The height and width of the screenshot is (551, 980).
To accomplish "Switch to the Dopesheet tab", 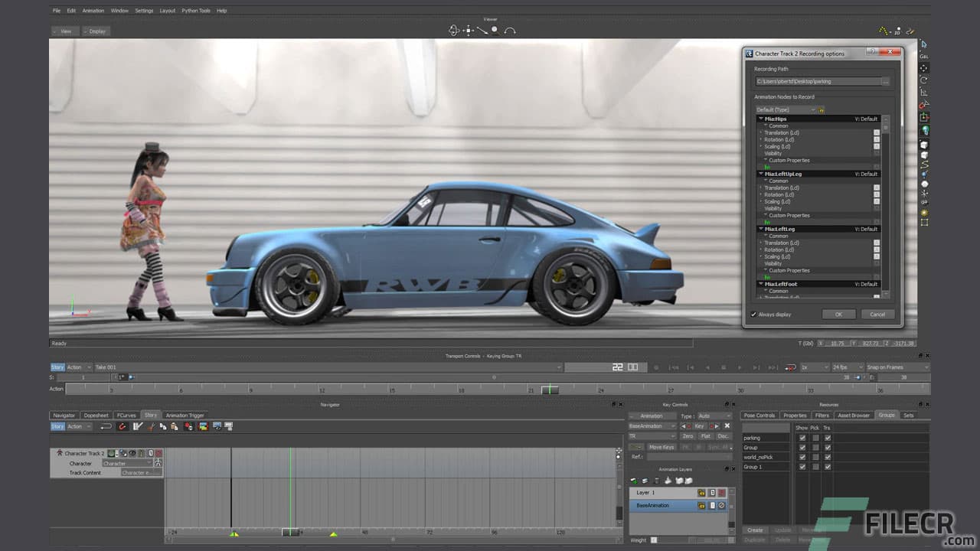I will coord(96,416).
